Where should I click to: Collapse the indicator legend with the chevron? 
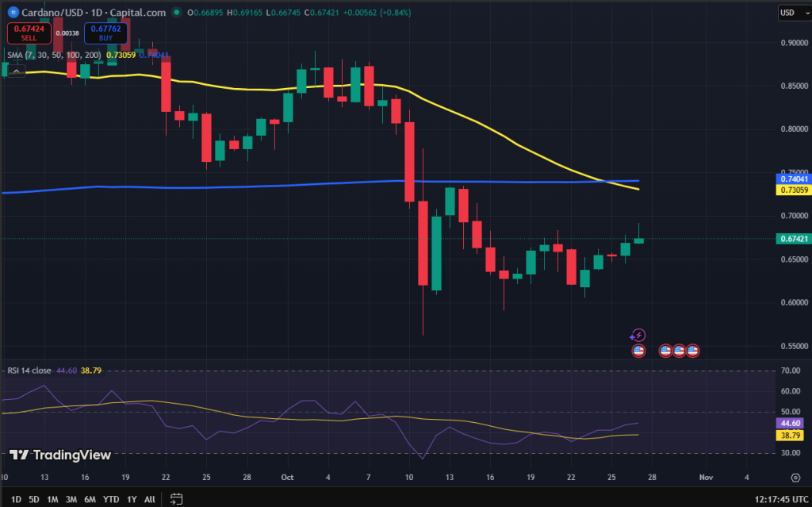pos(17,71)
